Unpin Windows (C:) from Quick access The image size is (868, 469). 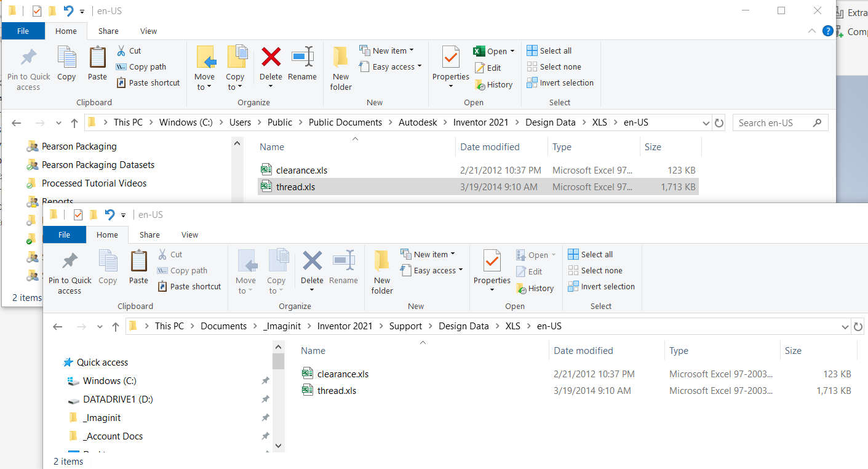tap(265, 380)
